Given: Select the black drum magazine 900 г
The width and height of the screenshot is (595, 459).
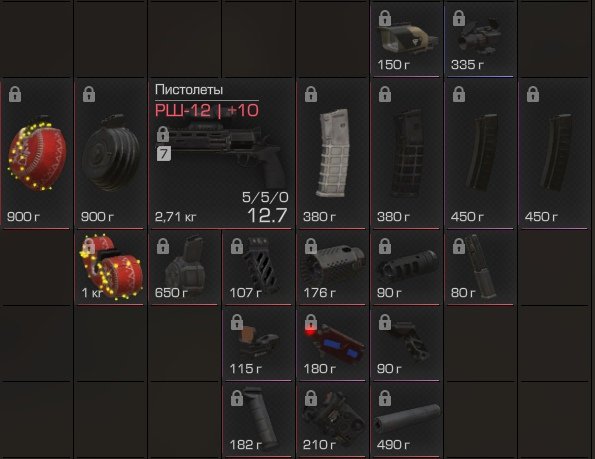Looking at the screenshot, I should [110, 154].
